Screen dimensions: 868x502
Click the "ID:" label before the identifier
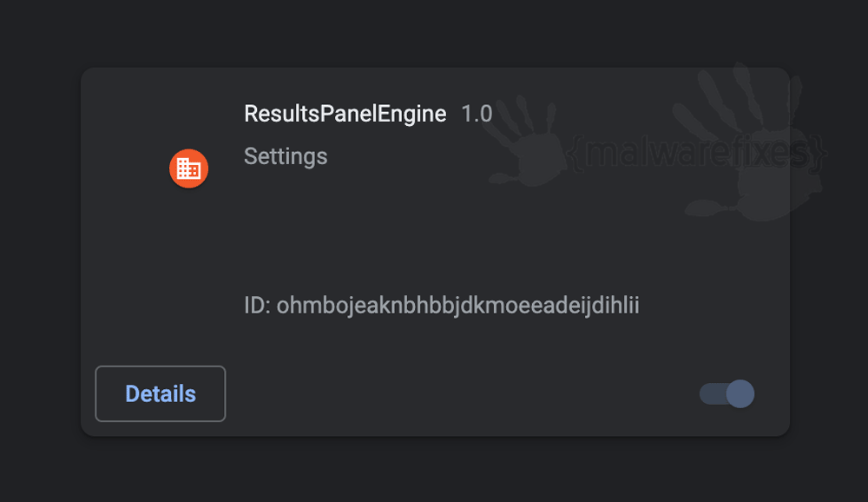point(258,306)
